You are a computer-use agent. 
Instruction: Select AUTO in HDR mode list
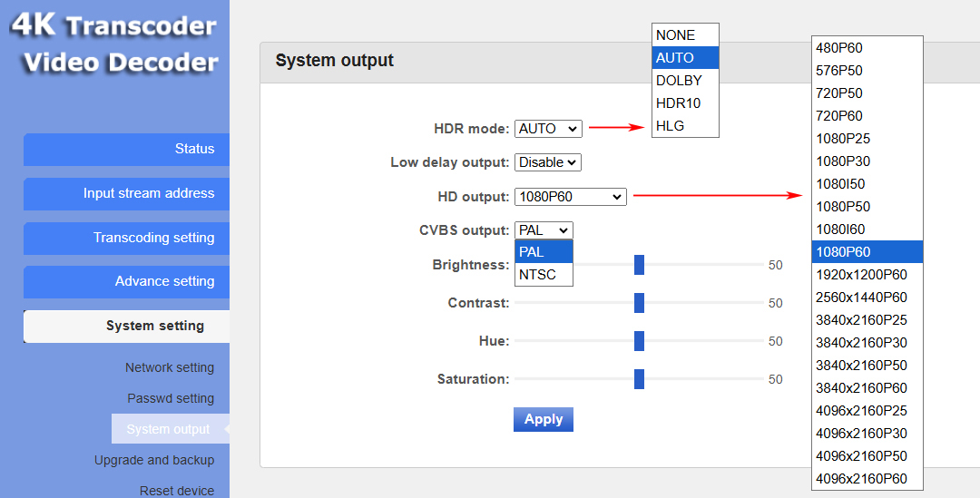point(685,57)
